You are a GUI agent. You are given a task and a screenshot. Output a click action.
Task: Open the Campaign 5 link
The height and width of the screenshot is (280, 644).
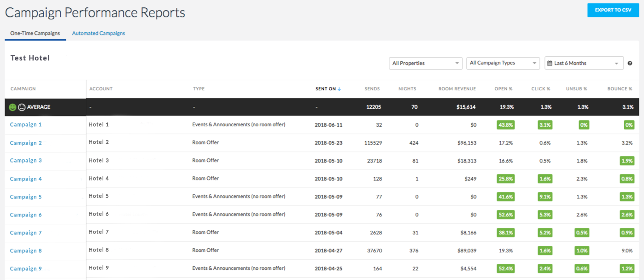tap(26, 197)
